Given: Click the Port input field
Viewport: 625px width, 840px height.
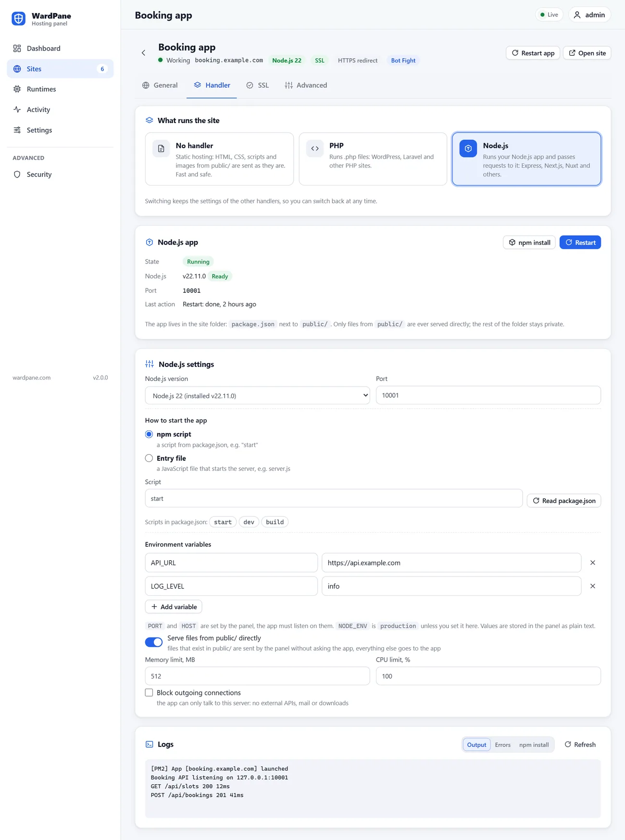Looking at the screenshot, I should 488,395.
